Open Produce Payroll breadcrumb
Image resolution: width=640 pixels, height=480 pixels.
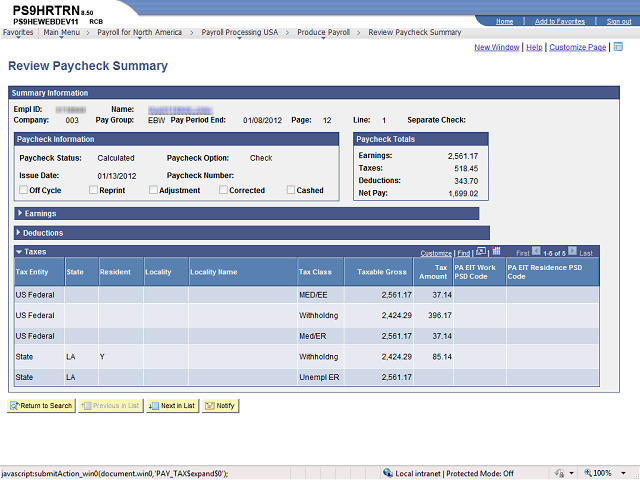click(323, 32)
